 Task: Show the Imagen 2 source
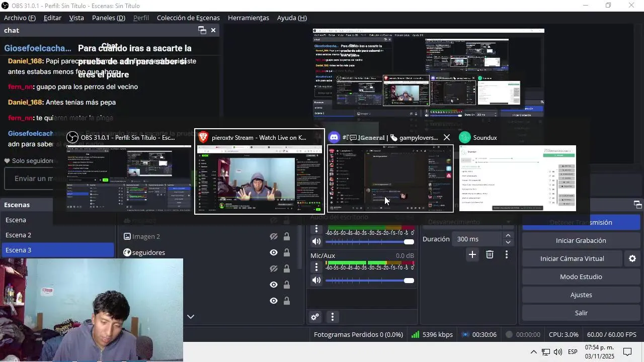(x=274, y=236)
